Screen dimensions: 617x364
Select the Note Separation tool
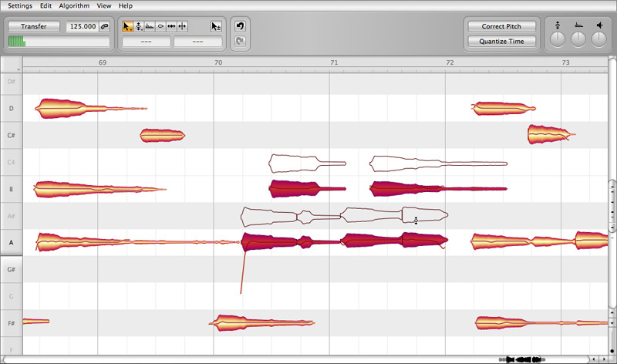tap(182, 26)
